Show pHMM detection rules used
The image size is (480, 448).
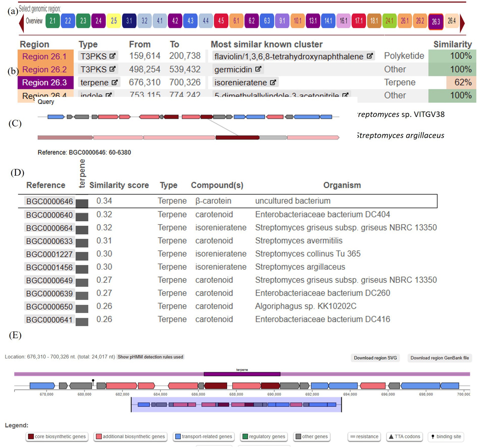tap(150, 357)
